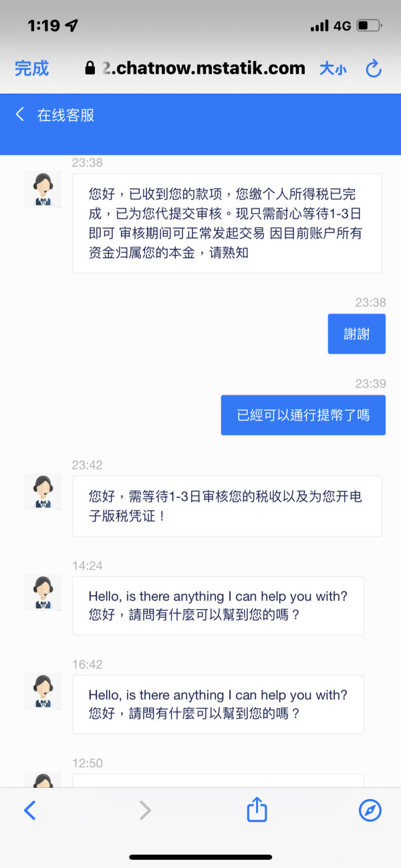This screenshot has height=868, width=401.
Task: Tap the 在线客服 header title
Action: pos(65,115)
